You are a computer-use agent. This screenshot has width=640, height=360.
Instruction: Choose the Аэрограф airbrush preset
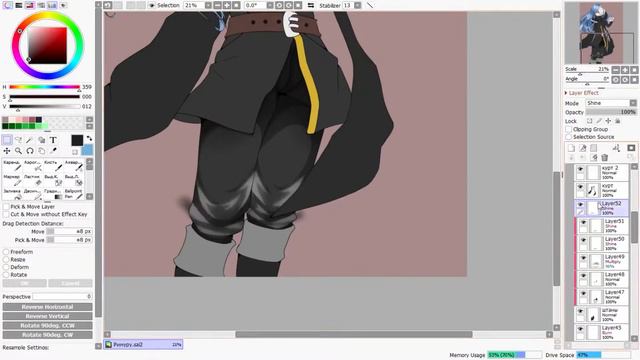click(32, 165)
